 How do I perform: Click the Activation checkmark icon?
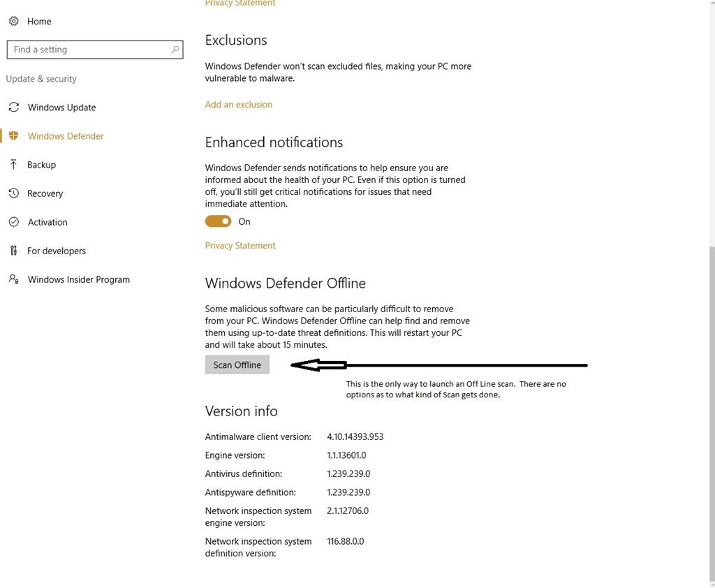[x=14, y=221]
